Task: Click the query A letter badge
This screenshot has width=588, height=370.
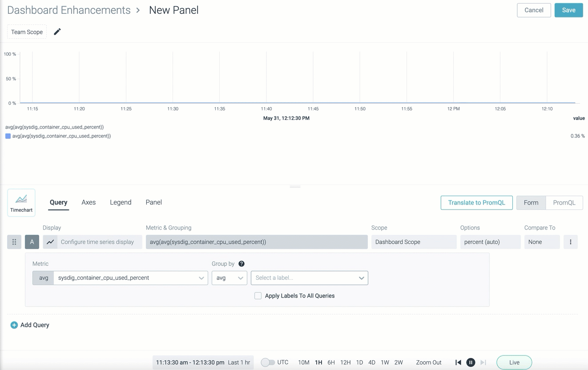Action: coord(32,242)
